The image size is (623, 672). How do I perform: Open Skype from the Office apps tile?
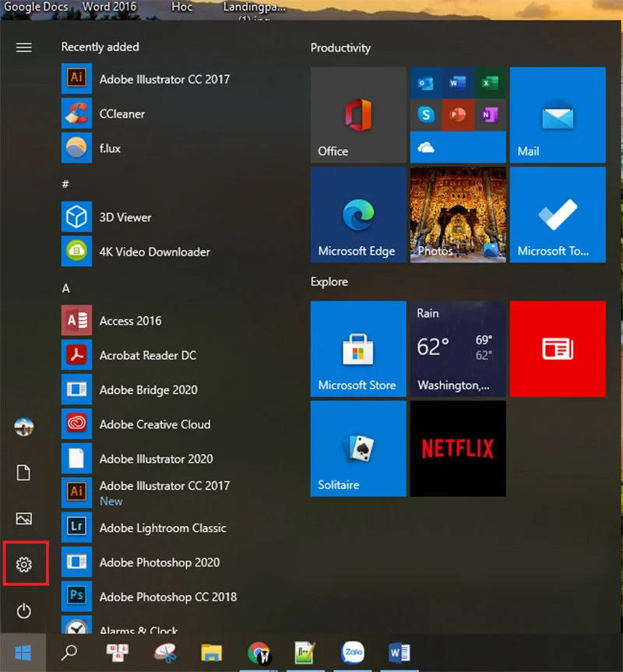426,115
